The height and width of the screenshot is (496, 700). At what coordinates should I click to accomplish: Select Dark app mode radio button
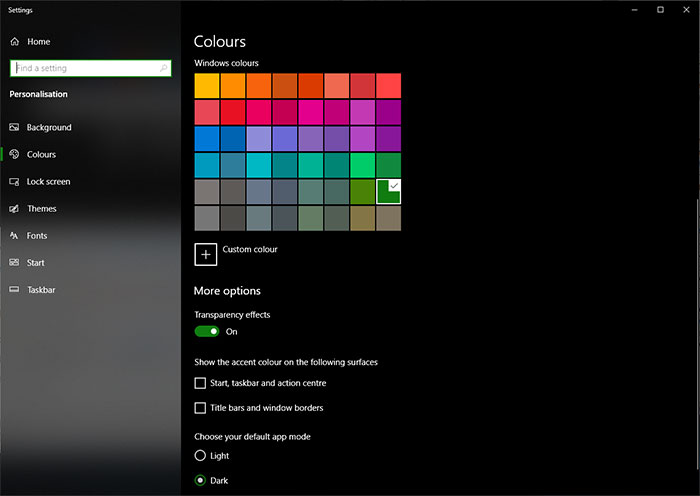tap(200, 480)
